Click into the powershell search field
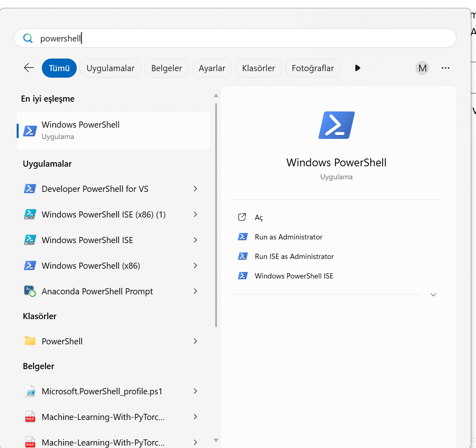Image resolution: width=476 pixels, height=448 pixels. point(244,38)
